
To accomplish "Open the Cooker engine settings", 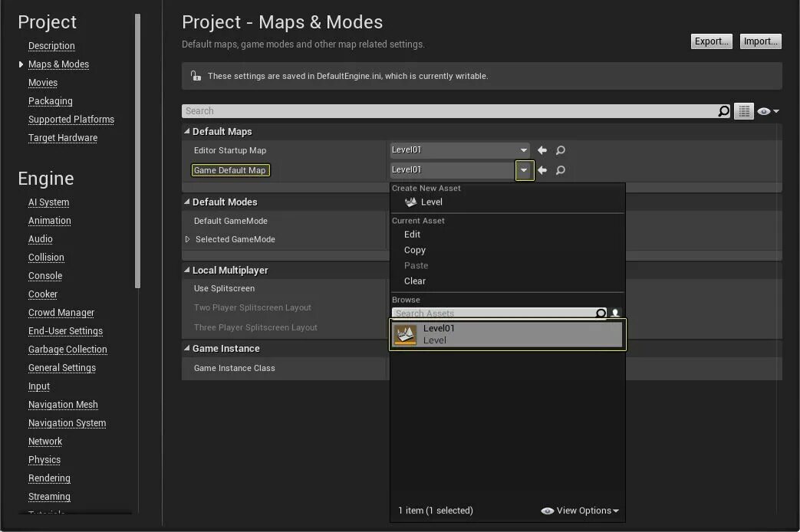I will pyautogui.click(x=43, y=294).
